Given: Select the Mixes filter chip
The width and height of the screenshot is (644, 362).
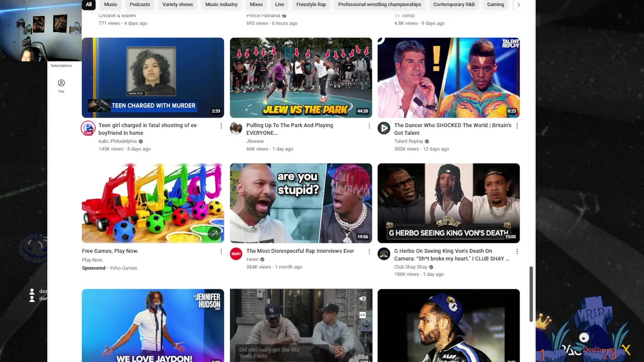Looking at the screenshot, I should [x=256, y=5].
